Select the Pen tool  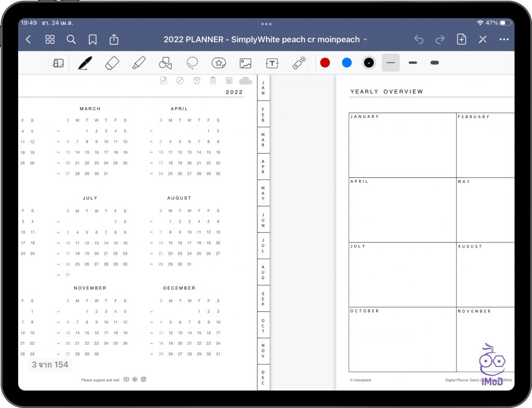pos(85,63)
